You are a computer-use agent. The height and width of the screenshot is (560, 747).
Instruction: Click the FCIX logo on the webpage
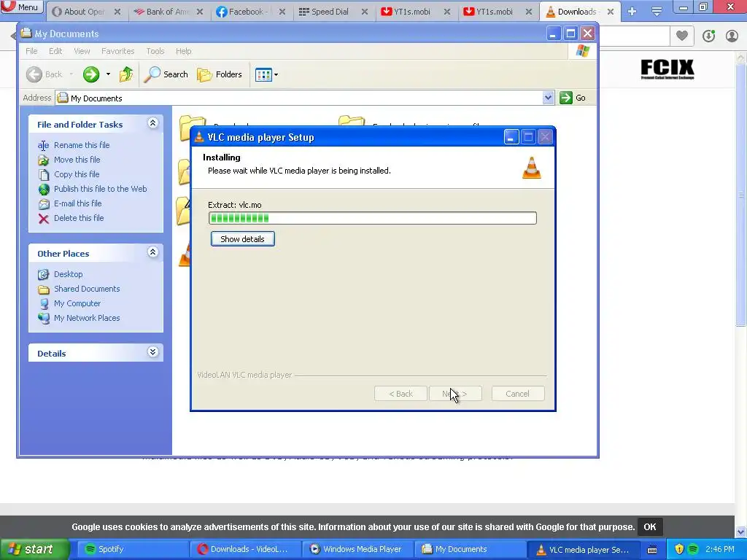pyautogui.click(x=667, y=69)
